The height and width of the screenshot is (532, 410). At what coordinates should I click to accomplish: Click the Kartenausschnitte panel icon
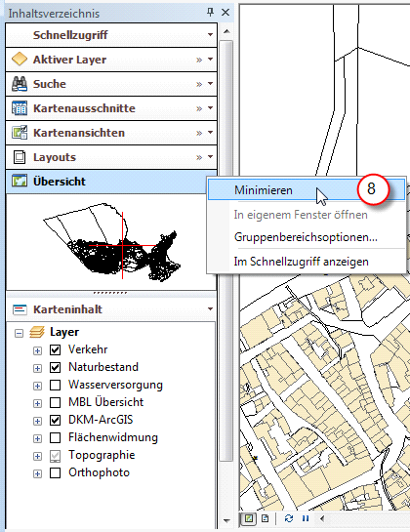20,108
